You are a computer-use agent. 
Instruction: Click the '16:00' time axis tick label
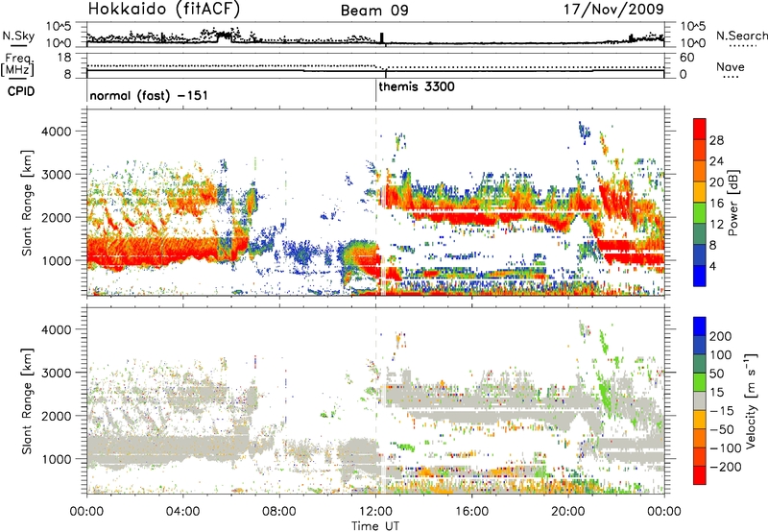coord(471,512)
